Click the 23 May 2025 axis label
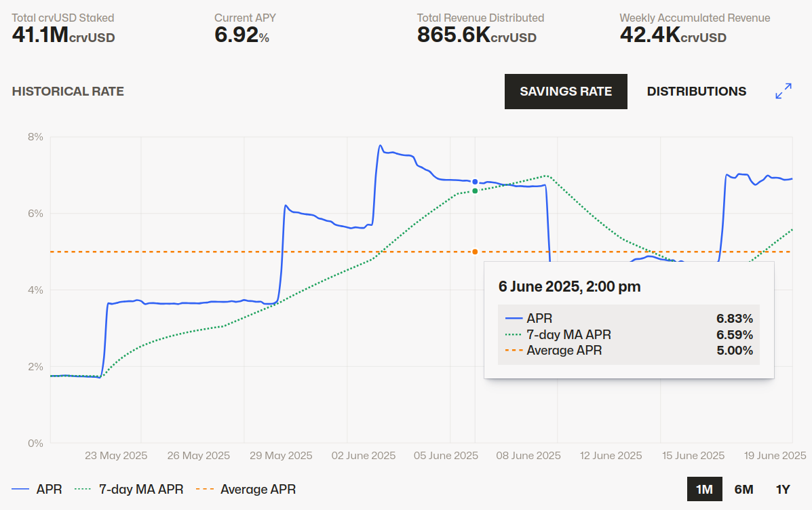 (x=116, y=455)
